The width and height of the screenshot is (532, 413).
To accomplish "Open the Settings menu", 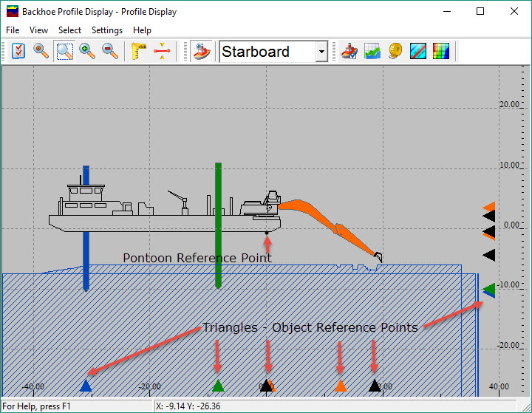I will click(107, 30).
